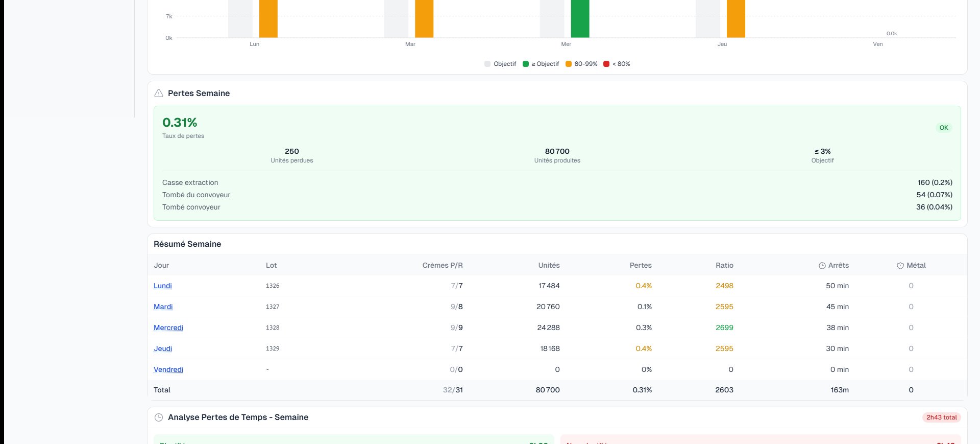
Task: Open the Mercredi day link
Action: [168, 328]
